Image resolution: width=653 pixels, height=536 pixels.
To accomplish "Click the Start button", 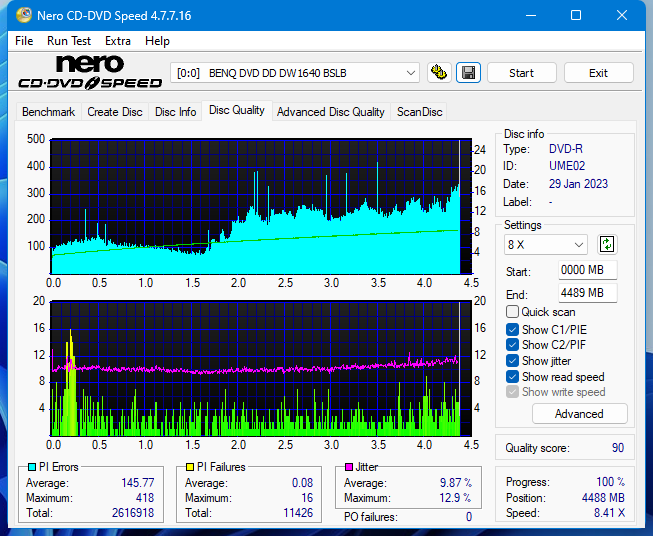I will [521, 73].
